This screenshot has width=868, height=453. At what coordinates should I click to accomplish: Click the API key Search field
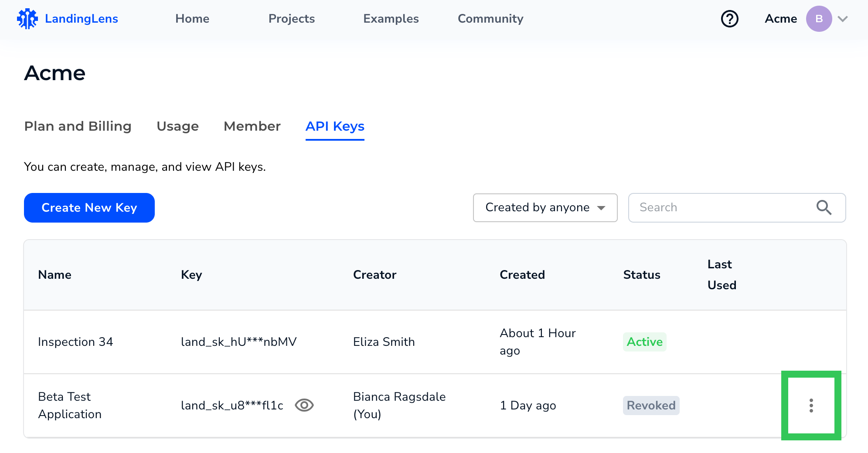tap(724, 208)
